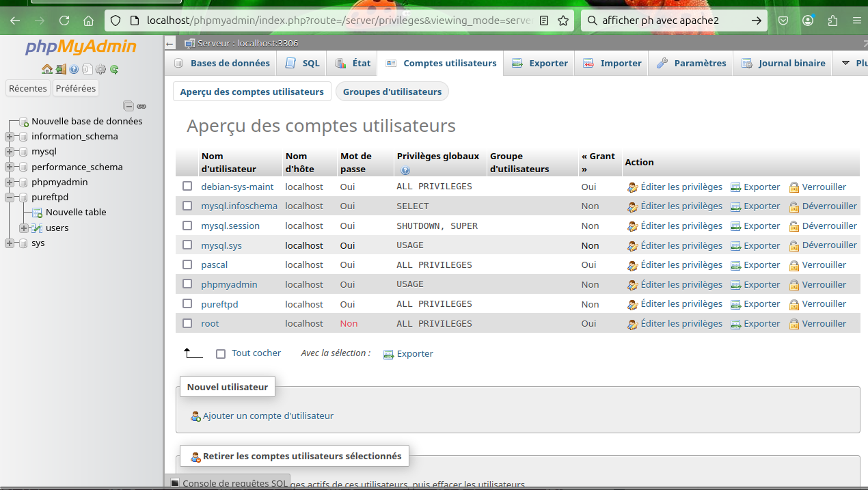Go to the browser home page
868x490 pixels.
pyautogui.click(x=88, y=21)
